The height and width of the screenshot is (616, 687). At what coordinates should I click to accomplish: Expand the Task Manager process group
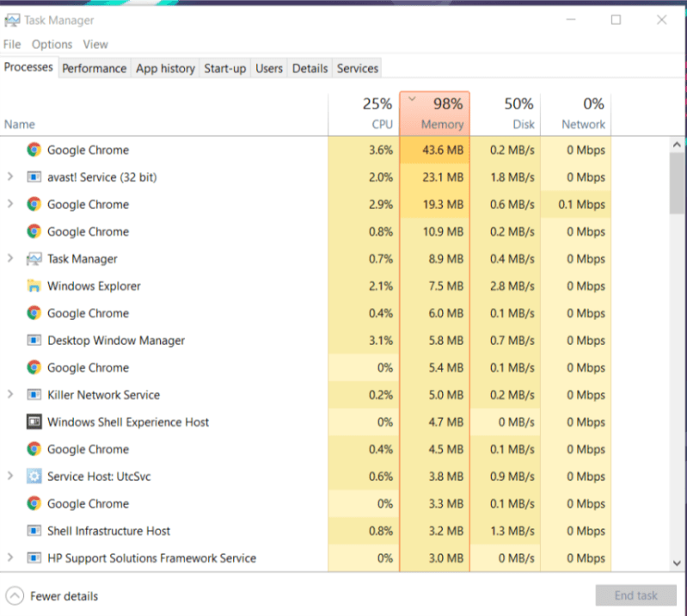coord(10,258)
